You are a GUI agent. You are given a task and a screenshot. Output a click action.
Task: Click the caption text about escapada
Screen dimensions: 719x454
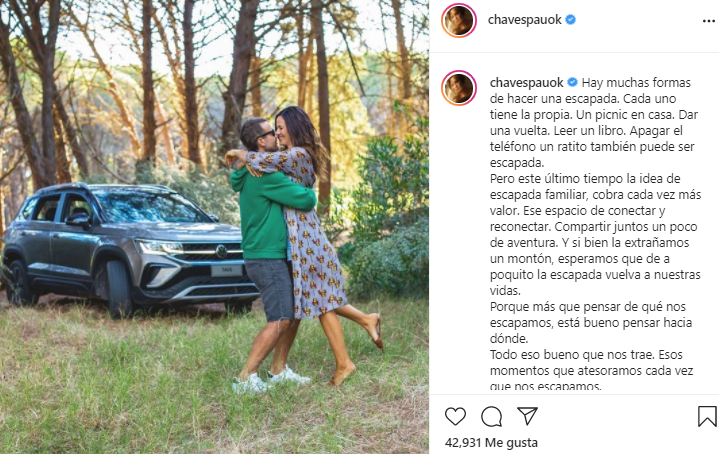595,234
